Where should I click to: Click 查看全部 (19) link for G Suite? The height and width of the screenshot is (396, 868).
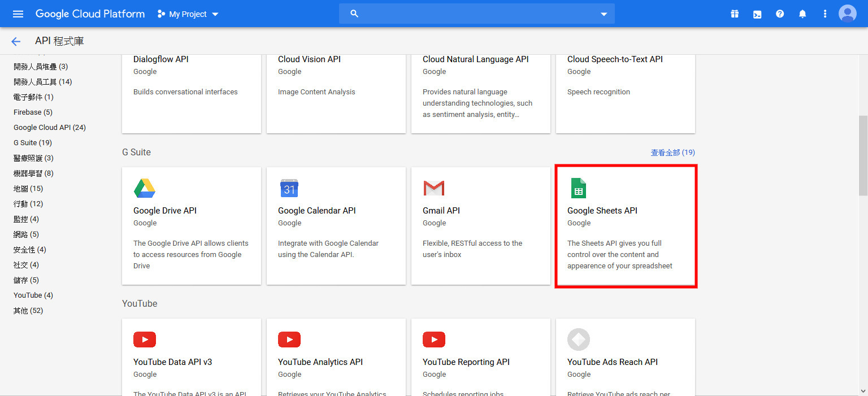tap(673, 153)
